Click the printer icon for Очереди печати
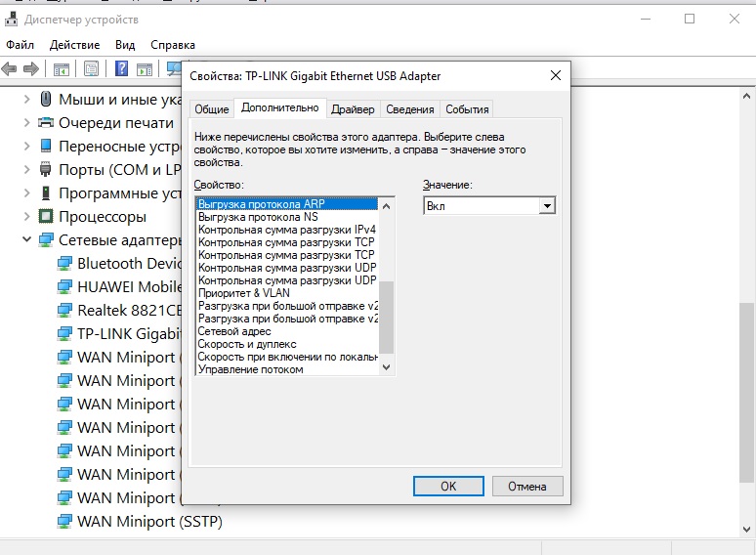Viewport: 756px width, 555px height. click(x=46, y=123)
